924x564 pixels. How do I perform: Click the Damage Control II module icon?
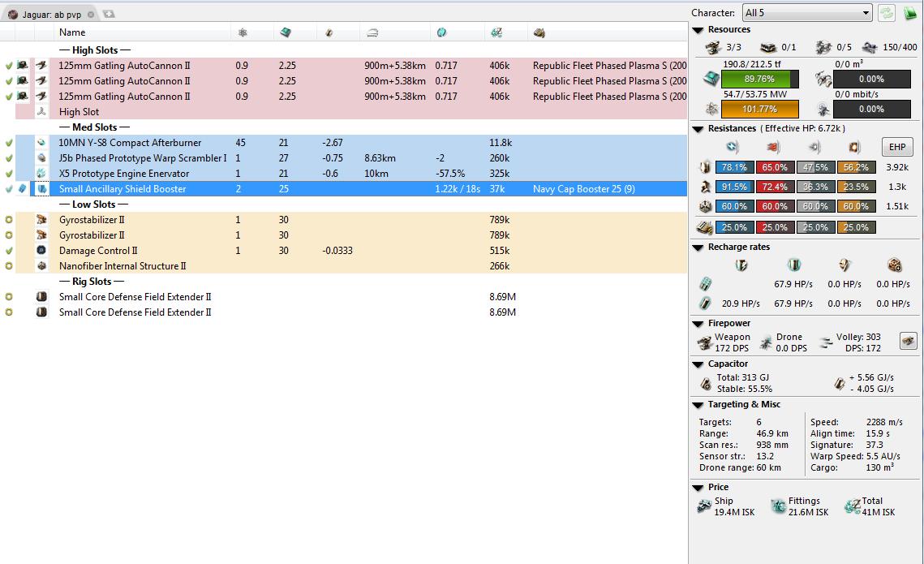pos(41,251)
